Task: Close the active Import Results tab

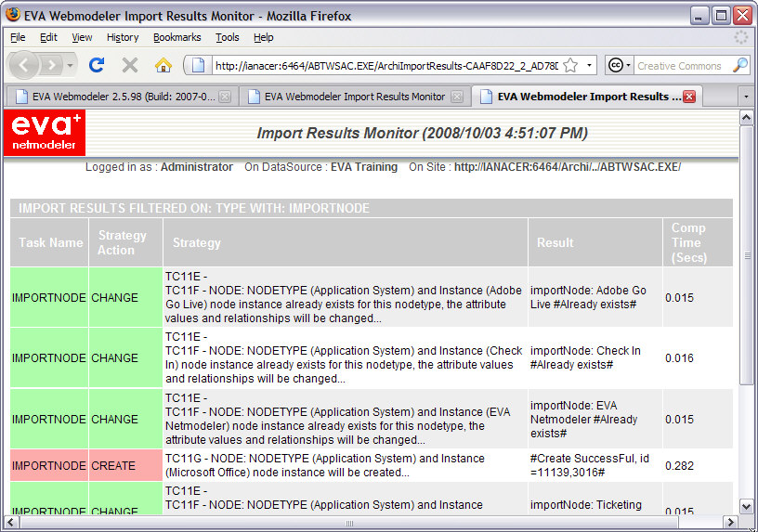Action: pyautogui.click(x=690, y=97)
